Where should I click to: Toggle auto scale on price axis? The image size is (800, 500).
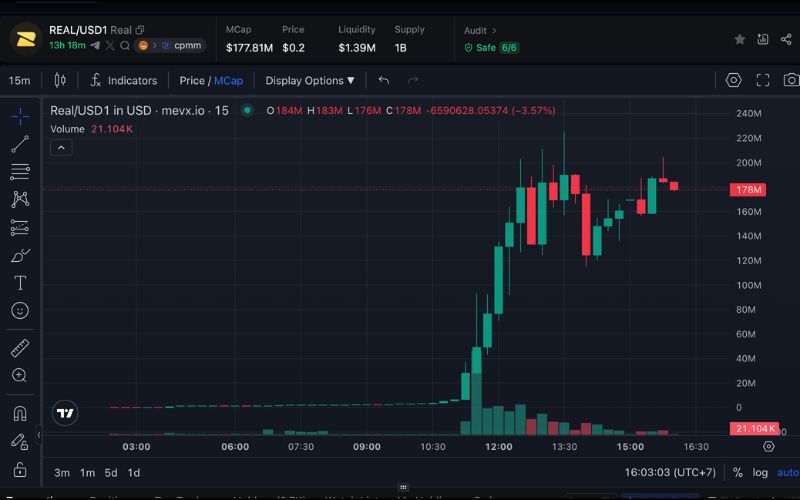coord(788,473)
